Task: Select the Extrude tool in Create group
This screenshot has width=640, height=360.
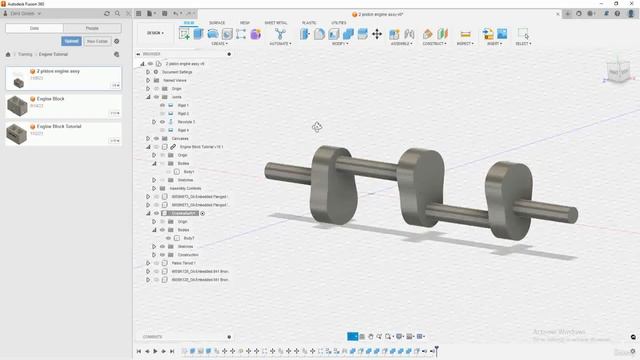Action: point(198,34)
